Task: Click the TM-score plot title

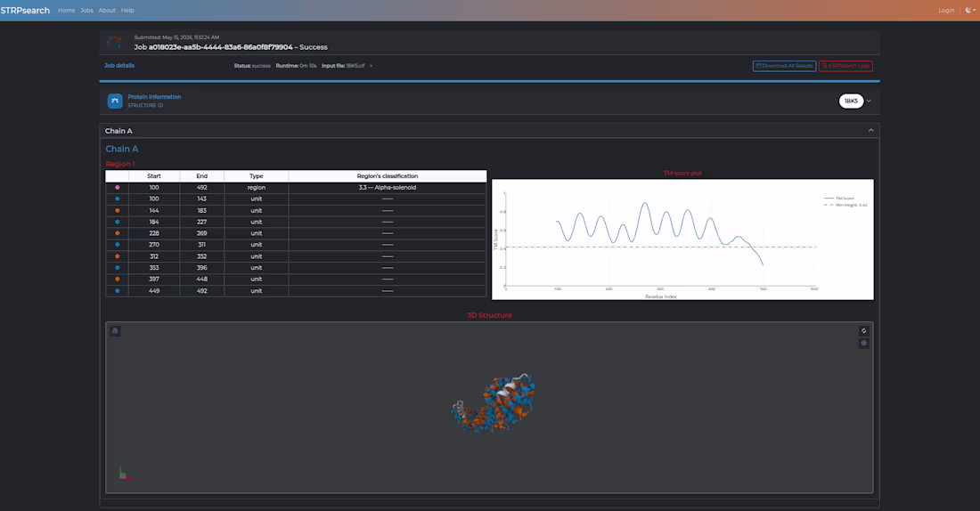Action: tap(682, 173)
